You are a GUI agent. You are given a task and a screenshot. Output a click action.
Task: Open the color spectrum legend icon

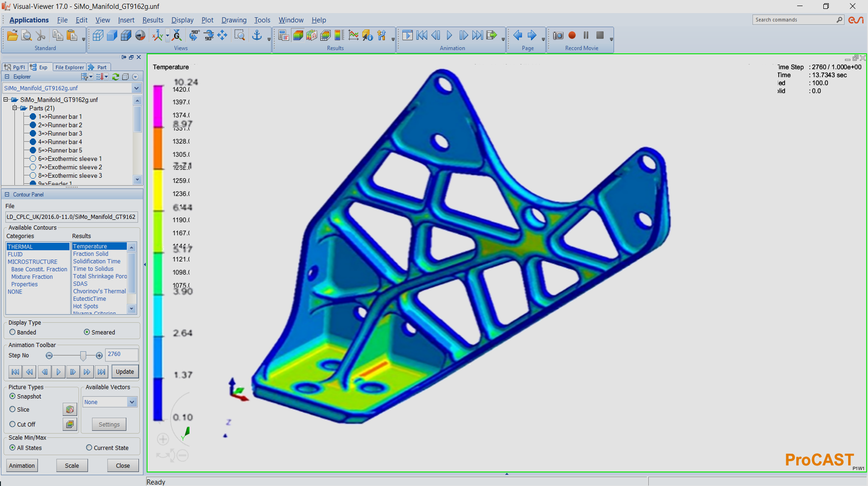click(339, 36)
